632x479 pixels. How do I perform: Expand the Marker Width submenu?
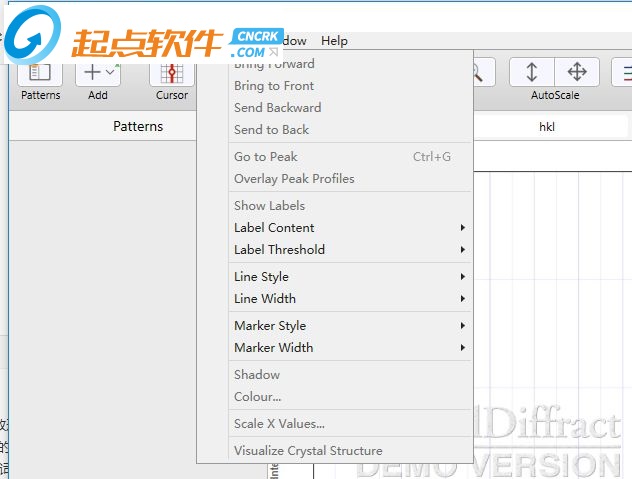350,348
